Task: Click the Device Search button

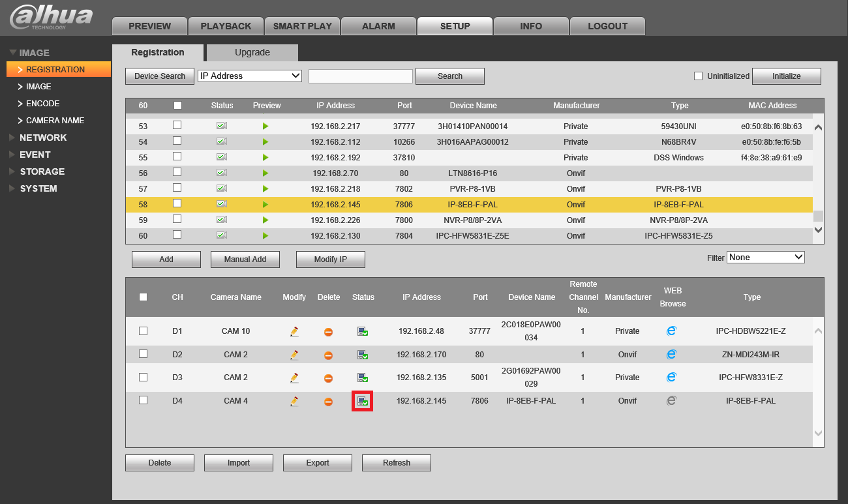Action: (160, 76)
